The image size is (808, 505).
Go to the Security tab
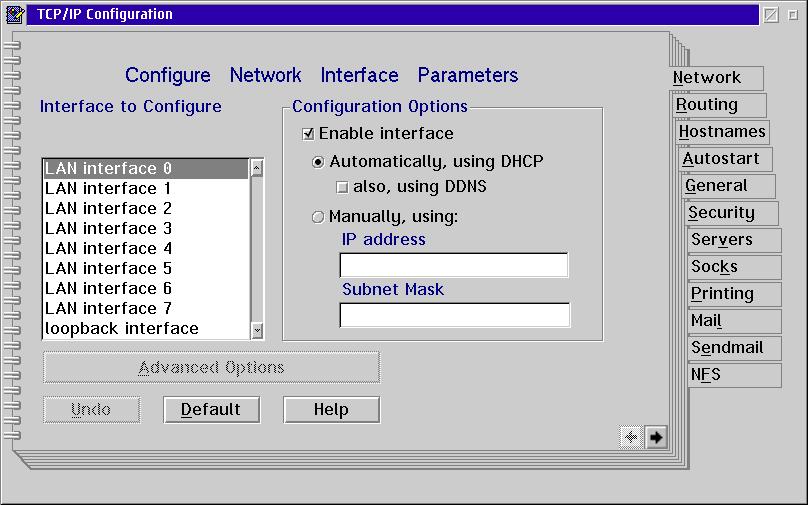721,213
